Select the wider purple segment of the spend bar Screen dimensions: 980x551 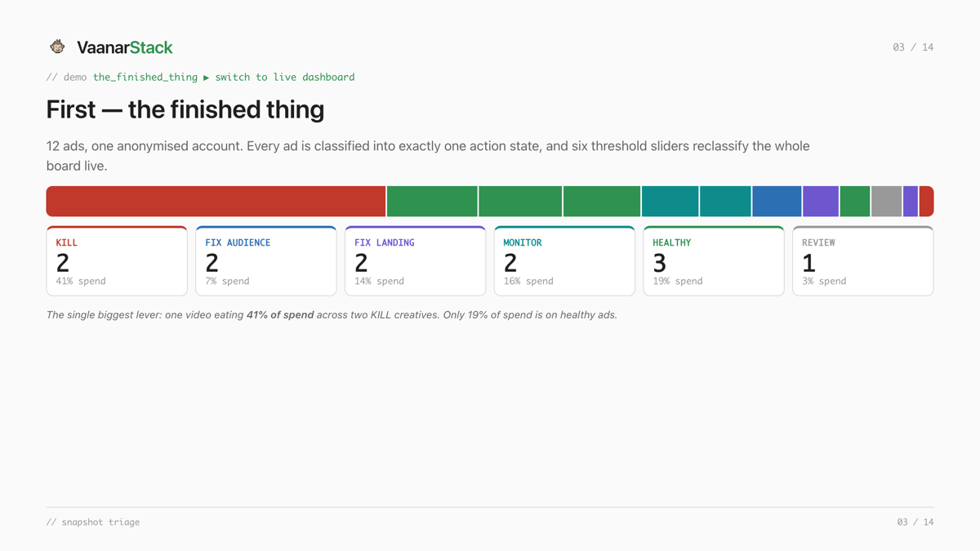[x=821, y=202]
